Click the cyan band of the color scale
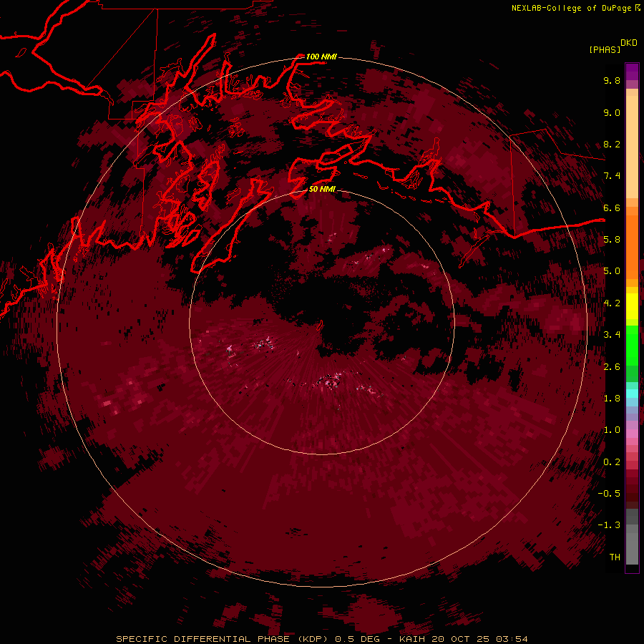Image resolution: width=644 pixels, height=644 pixels. tap(632, 394)
